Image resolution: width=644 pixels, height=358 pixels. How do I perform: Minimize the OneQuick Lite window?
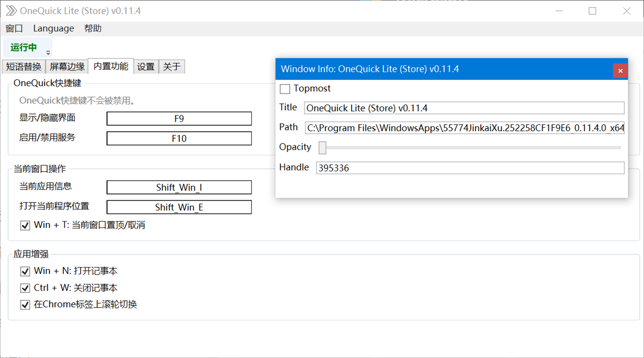coord(559,11)
